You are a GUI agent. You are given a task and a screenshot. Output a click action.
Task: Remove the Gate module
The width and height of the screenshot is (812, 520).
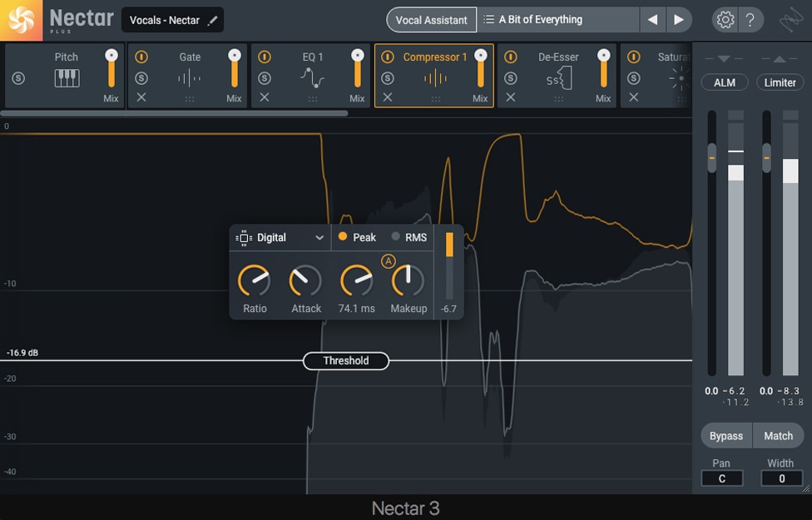(x=141, y=97)
